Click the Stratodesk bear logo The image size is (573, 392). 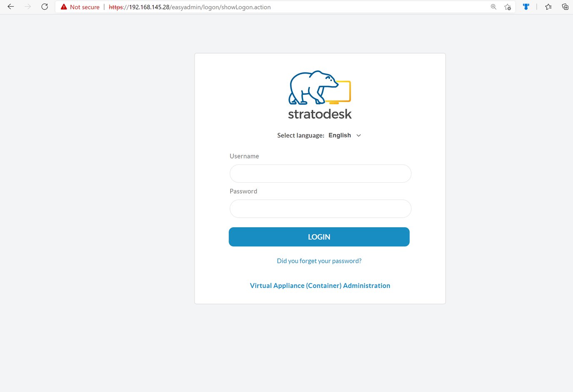pos(319,87)
